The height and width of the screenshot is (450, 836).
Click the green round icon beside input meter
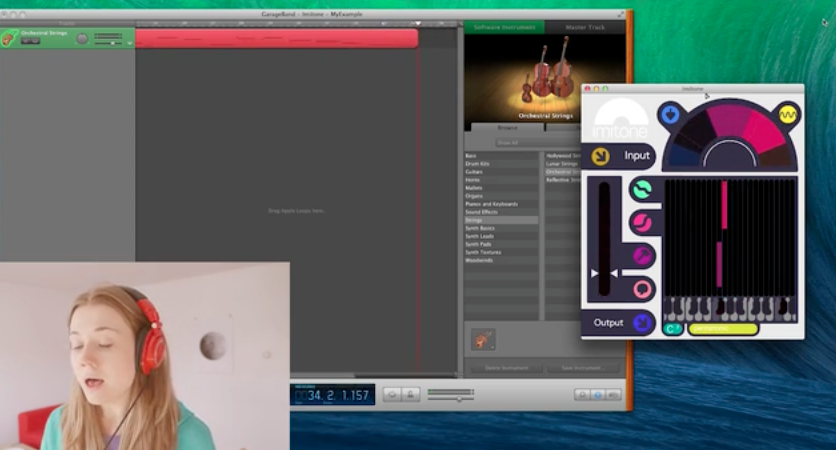pos(641,189)
